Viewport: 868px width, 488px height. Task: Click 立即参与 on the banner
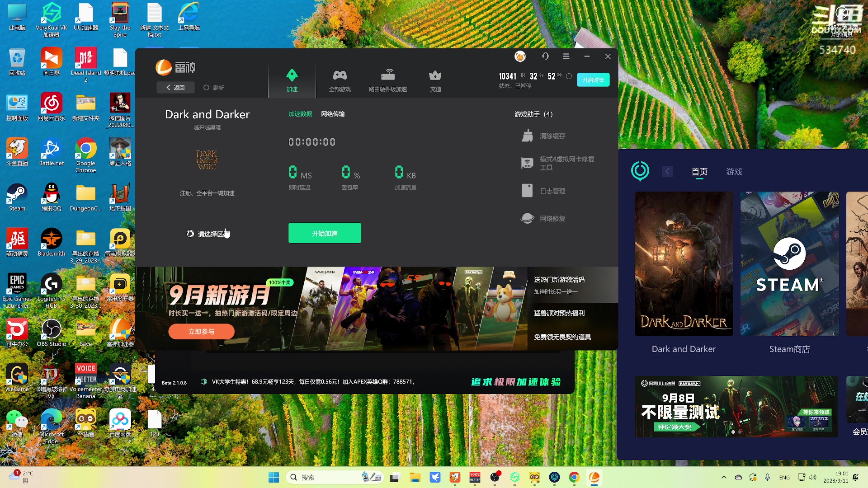coord(201,332)
